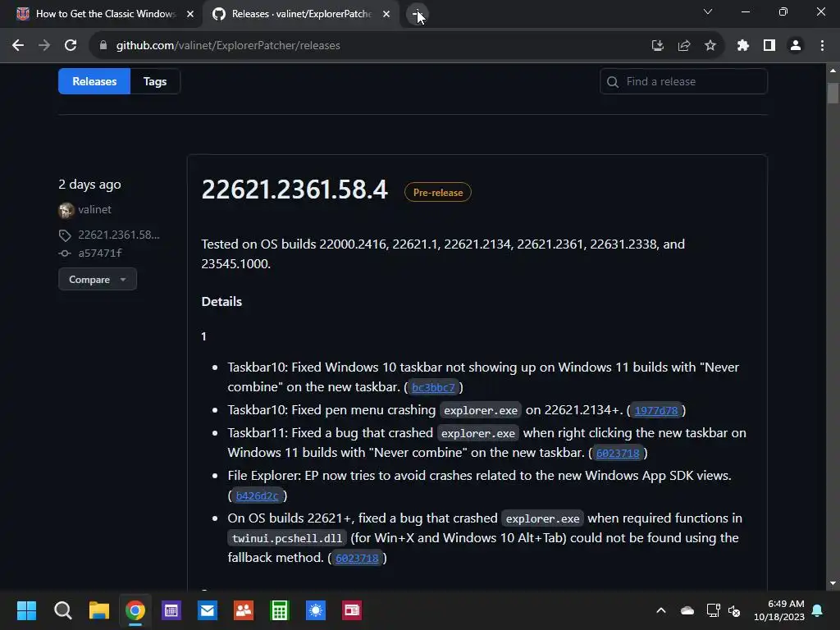Click the address bar URL

[228, 46]
